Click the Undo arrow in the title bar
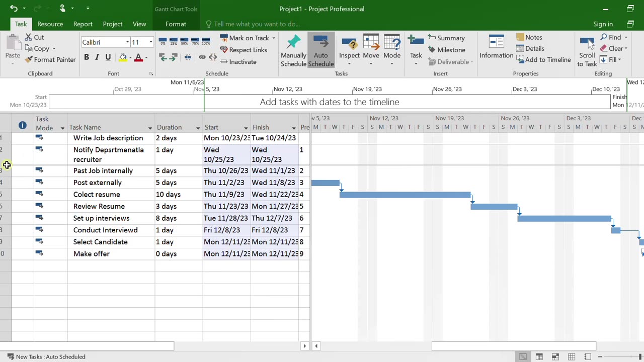 point(14,9)
